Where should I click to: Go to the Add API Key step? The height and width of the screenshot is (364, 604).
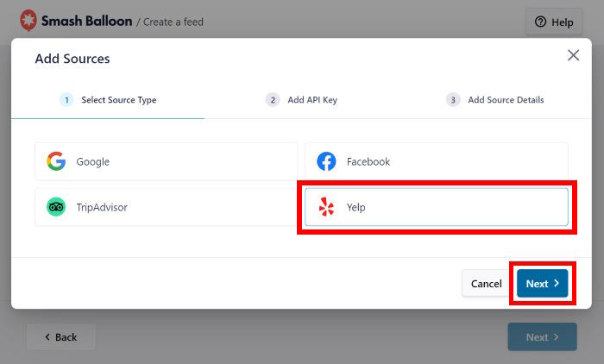[x=311, y=100]
